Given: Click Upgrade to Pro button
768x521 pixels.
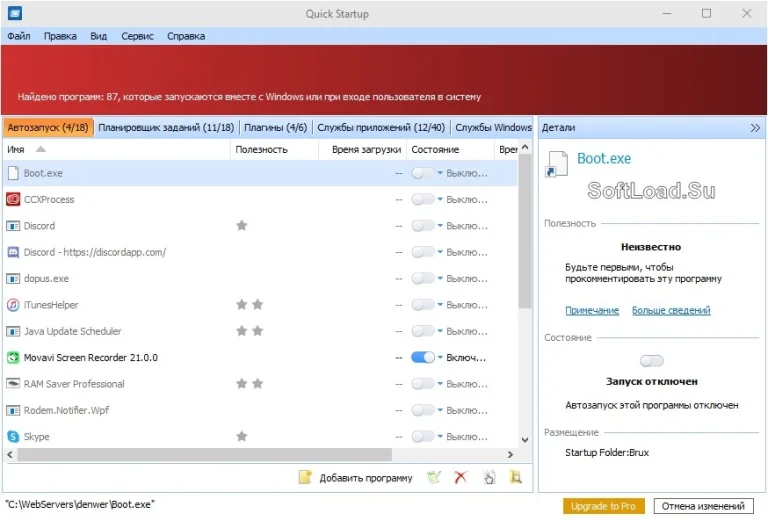Looking at the screenshot, I should [x=603, y=506].
